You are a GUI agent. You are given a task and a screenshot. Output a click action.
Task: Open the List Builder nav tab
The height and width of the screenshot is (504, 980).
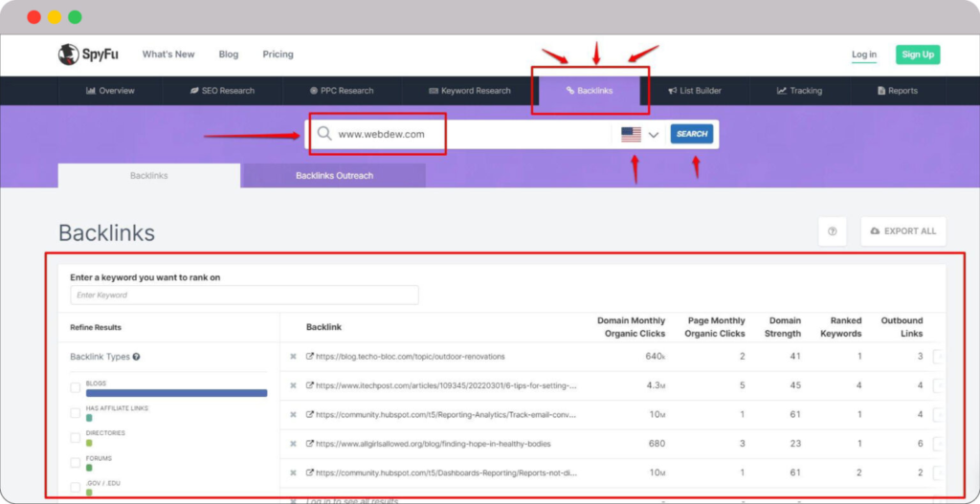point(695,91)
